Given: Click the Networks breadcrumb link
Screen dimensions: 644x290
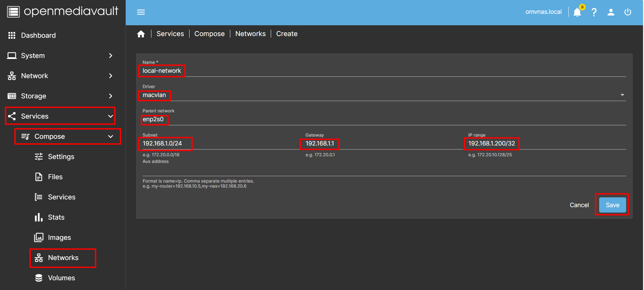Looking at the screenshot, I should 251,34.
